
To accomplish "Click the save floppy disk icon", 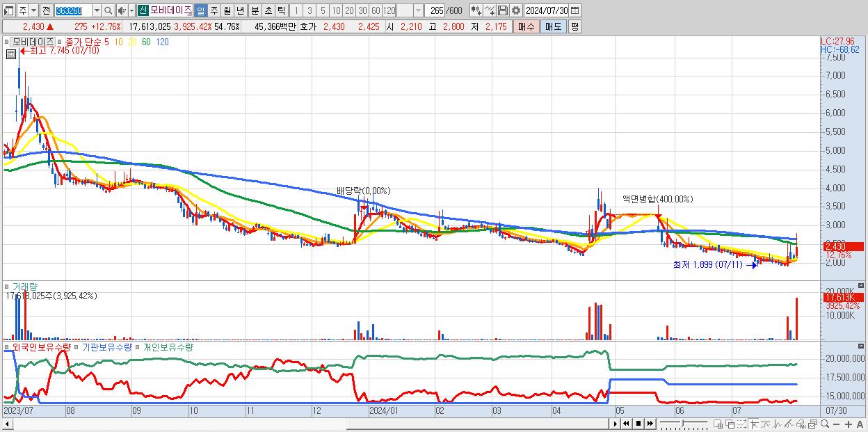I will [503, 10].
